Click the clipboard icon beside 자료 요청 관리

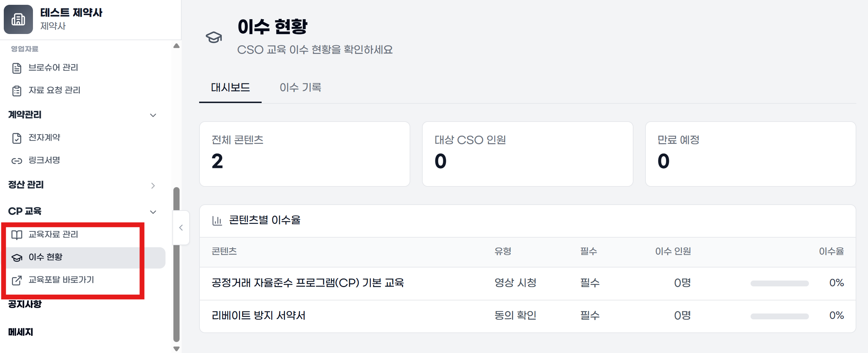click(16, 90)
